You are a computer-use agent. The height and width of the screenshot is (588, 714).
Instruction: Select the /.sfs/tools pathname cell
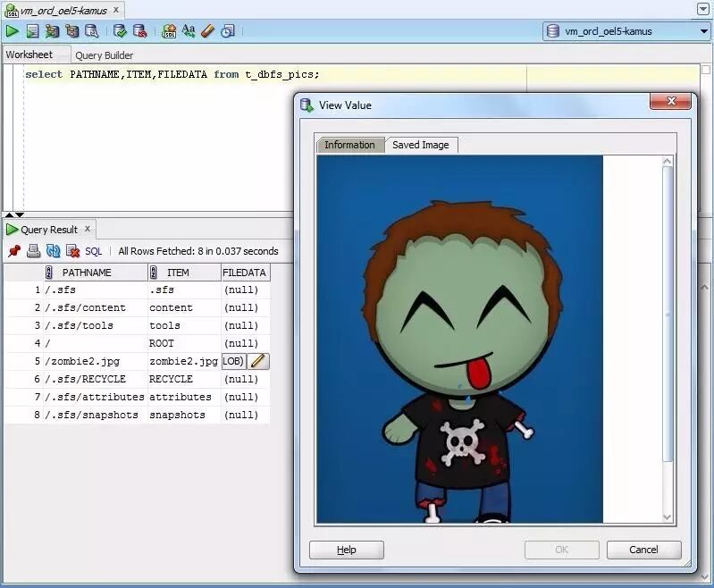tap(96, 325)
